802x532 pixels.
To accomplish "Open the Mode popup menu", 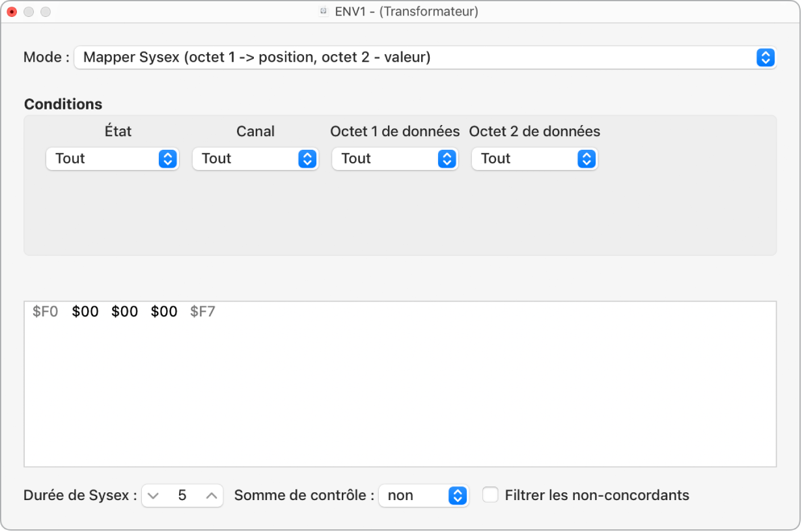I will point(425,57).
